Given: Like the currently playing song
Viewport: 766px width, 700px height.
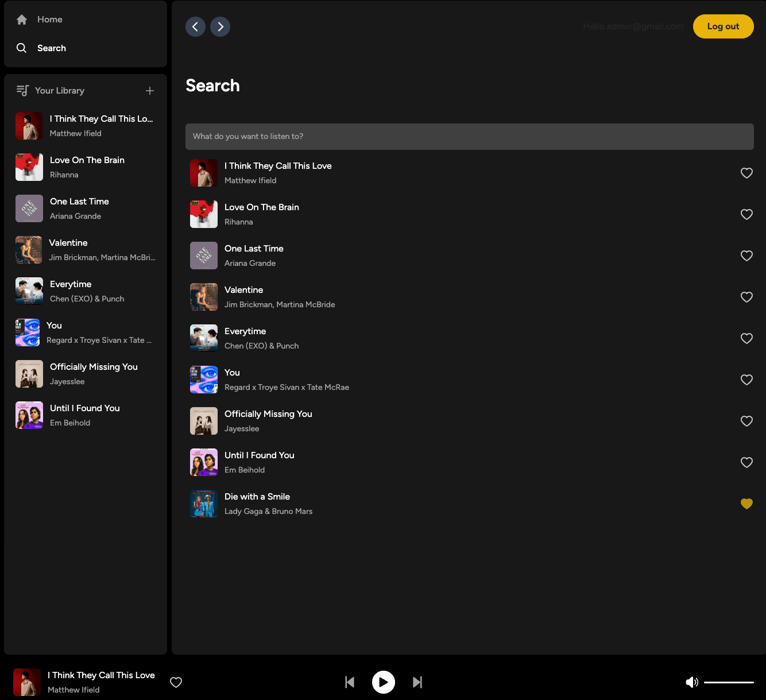Looking at the screenshot, I should pyautogui.click(x=176, y=682).
